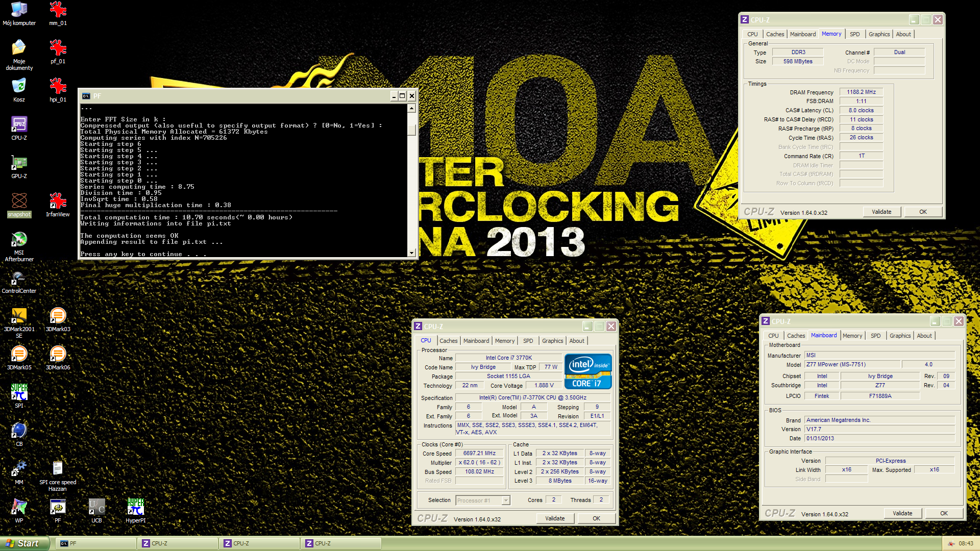Click OK in CPU-Z processor window
This screenshot has width=980, height=551.
click(x=596, y=518)
